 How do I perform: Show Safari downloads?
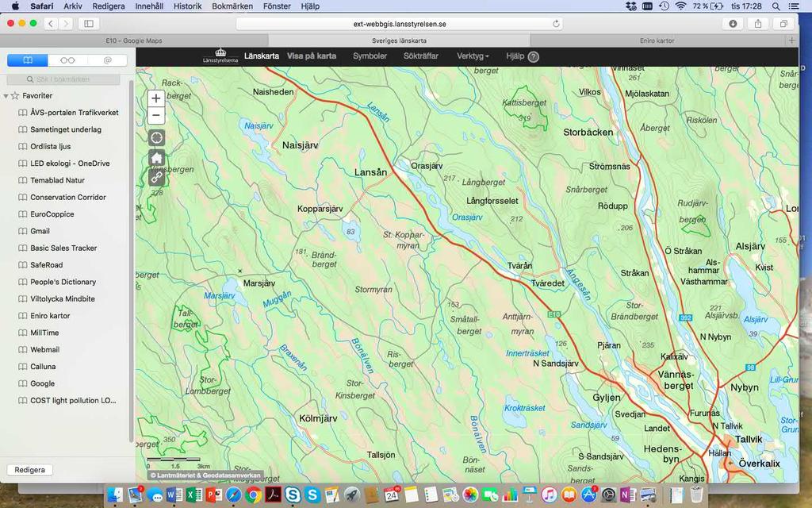point(733,23)
